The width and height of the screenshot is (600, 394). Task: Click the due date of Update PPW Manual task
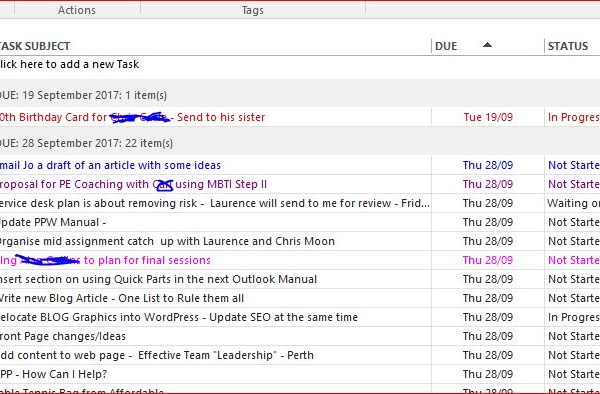click(488, 222)
